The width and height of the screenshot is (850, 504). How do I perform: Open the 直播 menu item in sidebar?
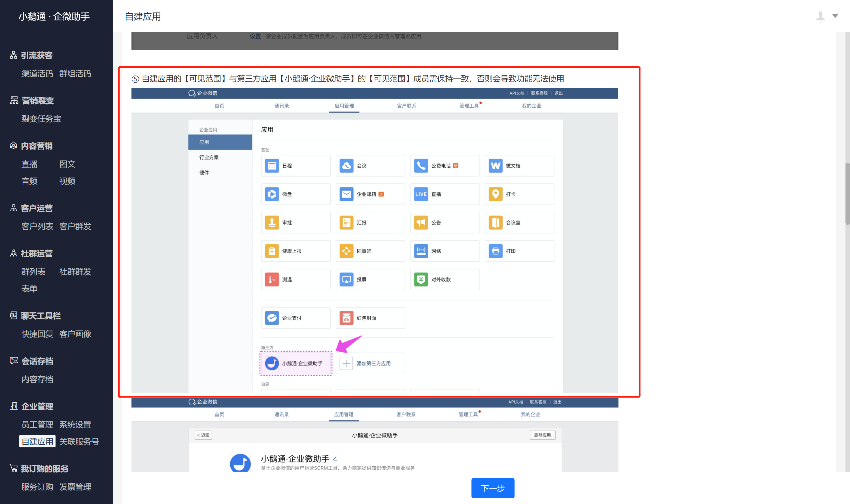click(29, 164)
